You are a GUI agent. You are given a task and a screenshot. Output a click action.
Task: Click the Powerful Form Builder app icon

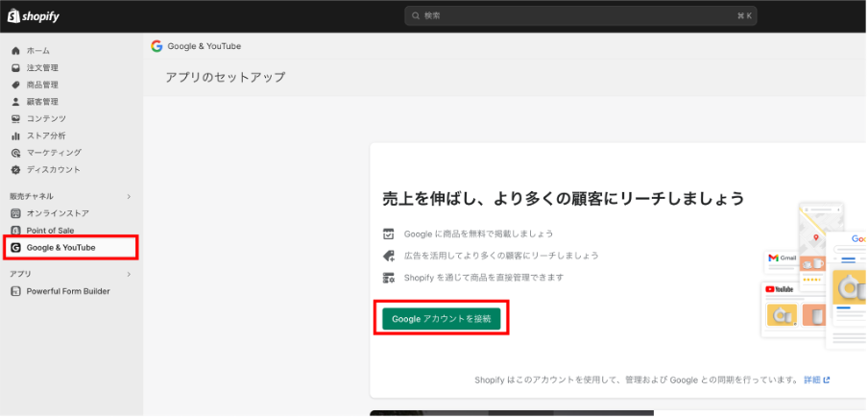point(15,291)
